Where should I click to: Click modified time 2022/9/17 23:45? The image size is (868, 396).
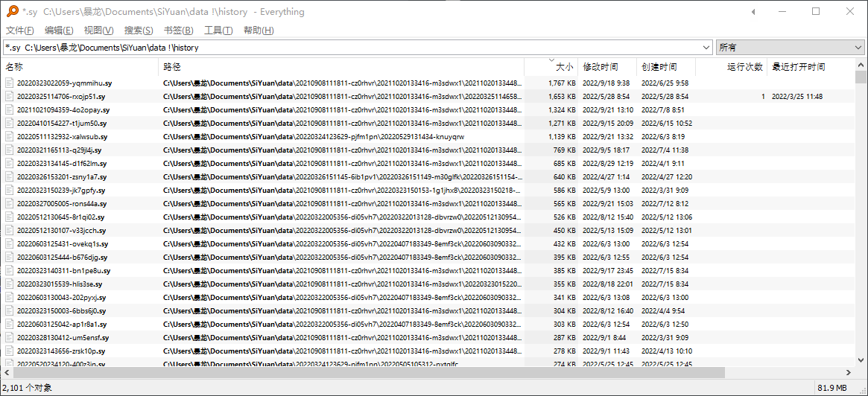point(609,270)
